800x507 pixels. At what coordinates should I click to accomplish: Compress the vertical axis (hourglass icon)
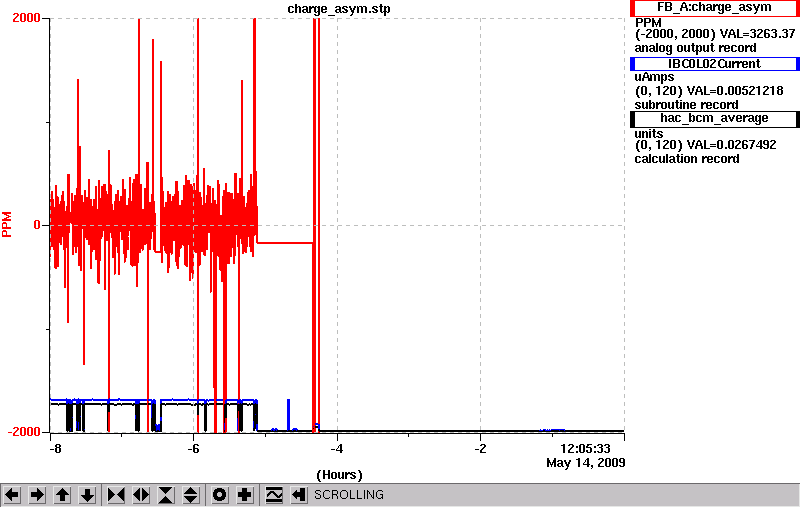[x=166, y=495]
